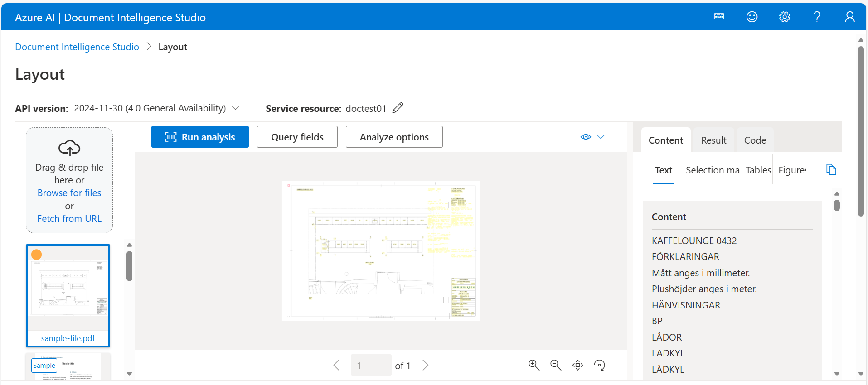Click the cloud upload icon
Viewport: 868px width, 385px height.
[x=69, y=148]
